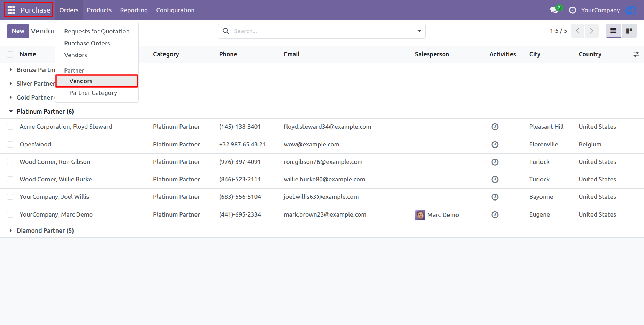The width and height of the screenshot is (644, 325).
Task: Expand the Diamond Partner (5) group
Action: point(11,230)
